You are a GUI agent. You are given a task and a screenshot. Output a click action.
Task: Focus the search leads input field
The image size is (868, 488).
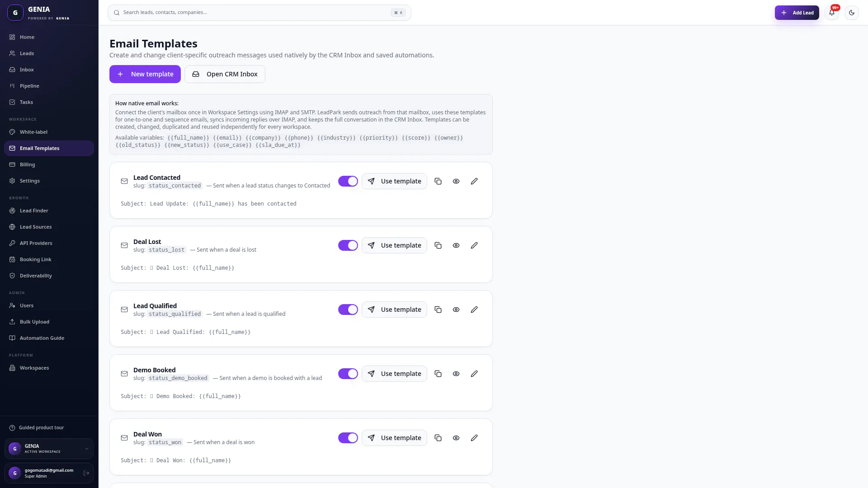coord(259,13)
